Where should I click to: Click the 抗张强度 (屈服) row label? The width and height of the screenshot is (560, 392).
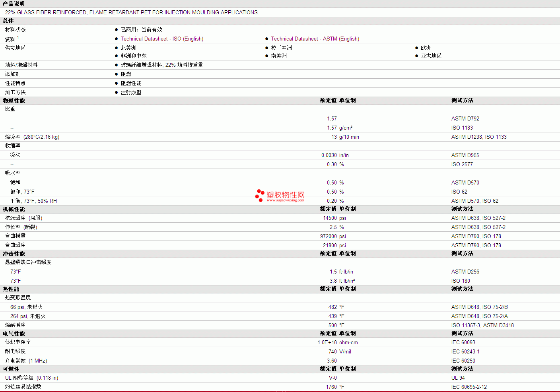pyautogui.click(x=23, y=218)
